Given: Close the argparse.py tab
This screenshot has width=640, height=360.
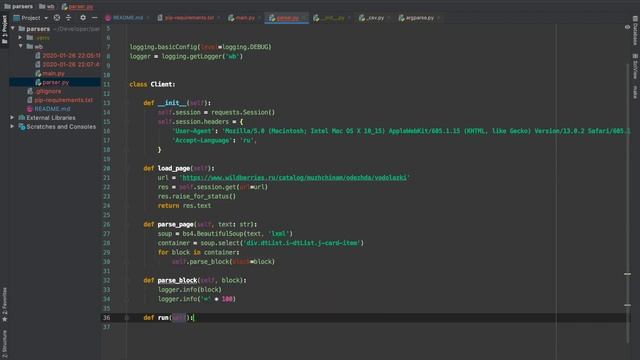Looking at the screenshot, I should tap(439, 18).
